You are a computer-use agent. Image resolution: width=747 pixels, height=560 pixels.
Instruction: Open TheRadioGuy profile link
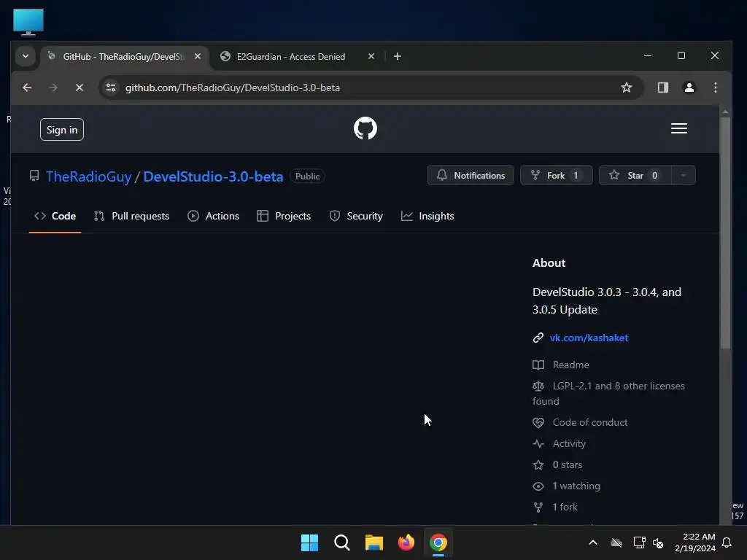(x=88, y=176)
